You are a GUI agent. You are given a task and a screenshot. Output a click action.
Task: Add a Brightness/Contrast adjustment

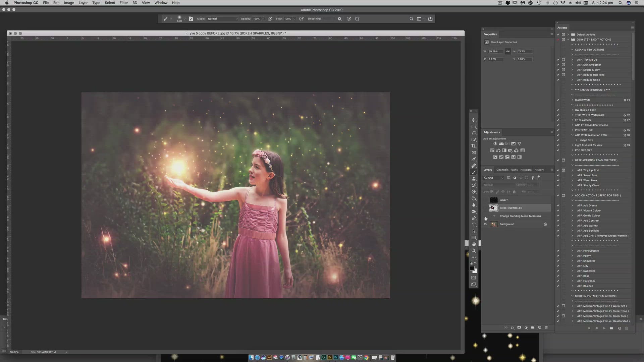click(495, 143)
